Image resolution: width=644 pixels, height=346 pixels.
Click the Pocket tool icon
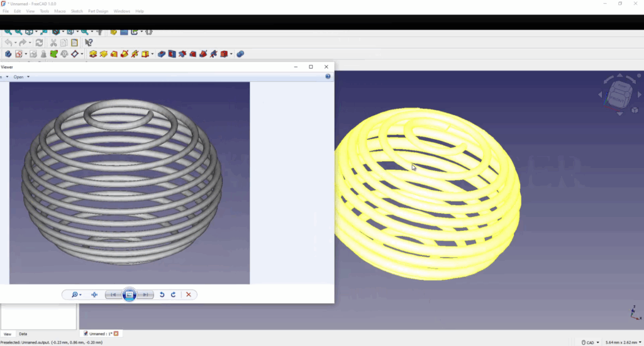coord(162,54)
